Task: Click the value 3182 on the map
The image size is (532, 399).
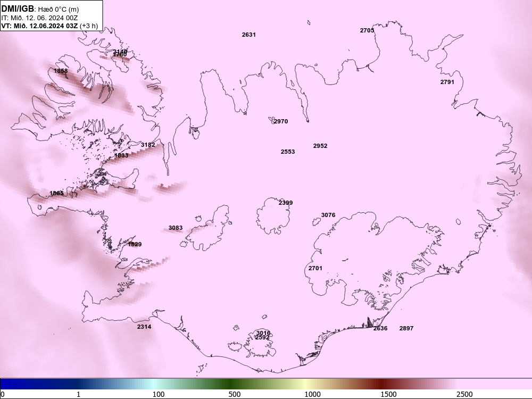Action: tap(148, 145)
